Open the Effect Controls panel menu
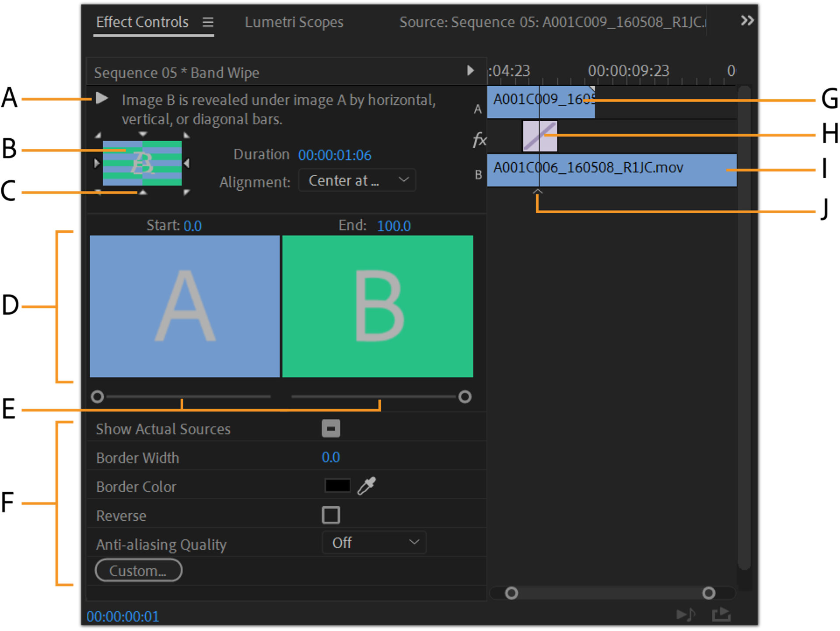 208,22
